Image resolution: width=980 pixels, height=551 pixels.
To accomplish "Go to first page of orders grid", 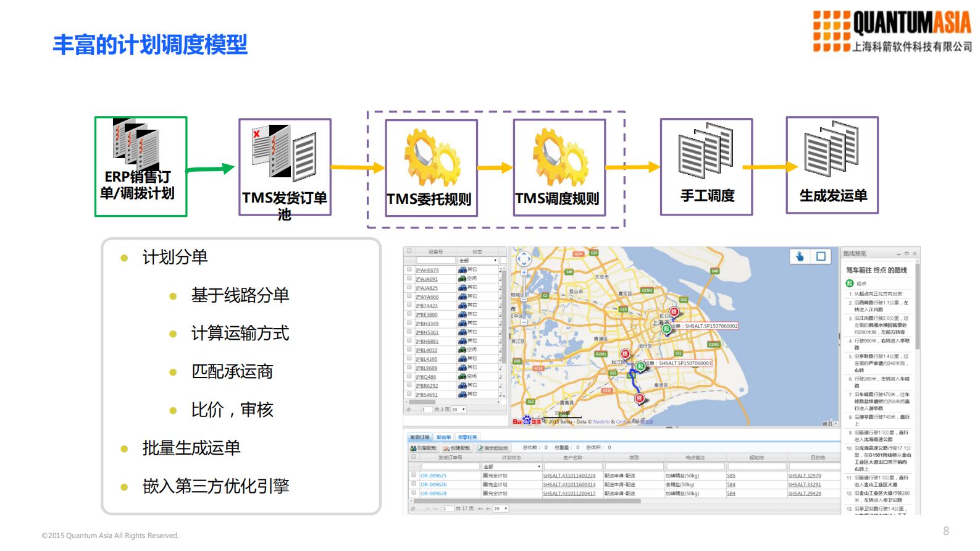I will coord(427,509).
